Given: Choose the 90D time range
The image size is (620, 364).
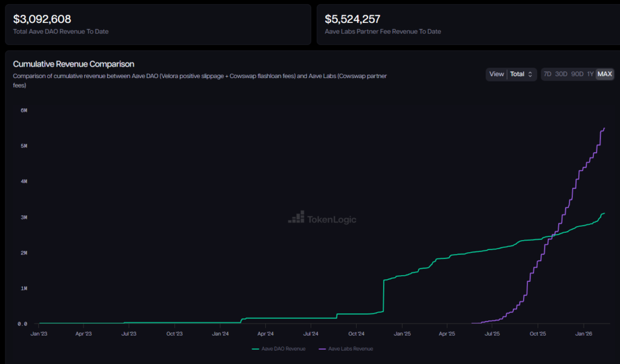Looking at the screenshot, I should (x=577, y=74).
